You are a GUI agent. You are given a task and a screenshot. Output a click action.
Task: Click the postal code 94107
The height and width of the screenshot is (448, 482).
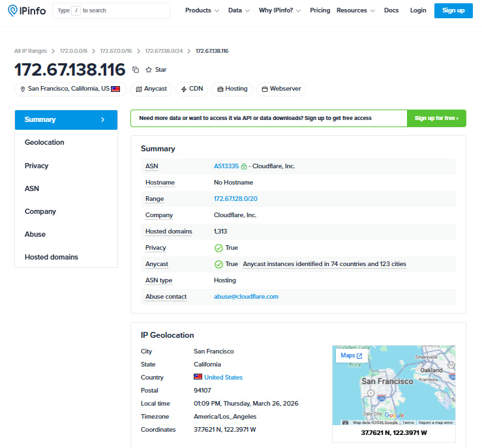[x=202, y=391]
